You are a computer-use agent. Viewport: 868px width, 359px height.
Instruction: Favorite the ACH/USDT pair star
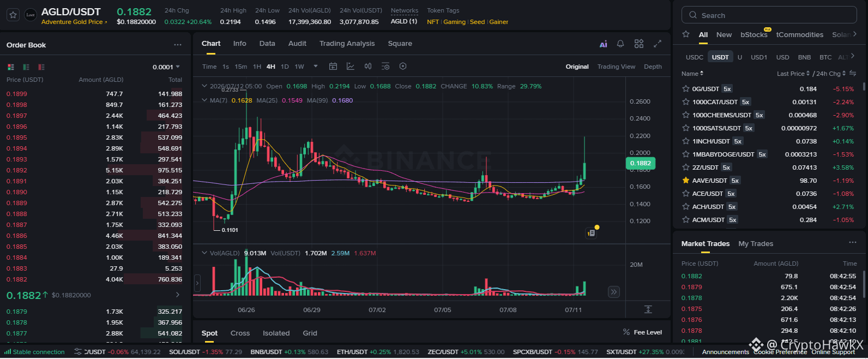[686, 207]
